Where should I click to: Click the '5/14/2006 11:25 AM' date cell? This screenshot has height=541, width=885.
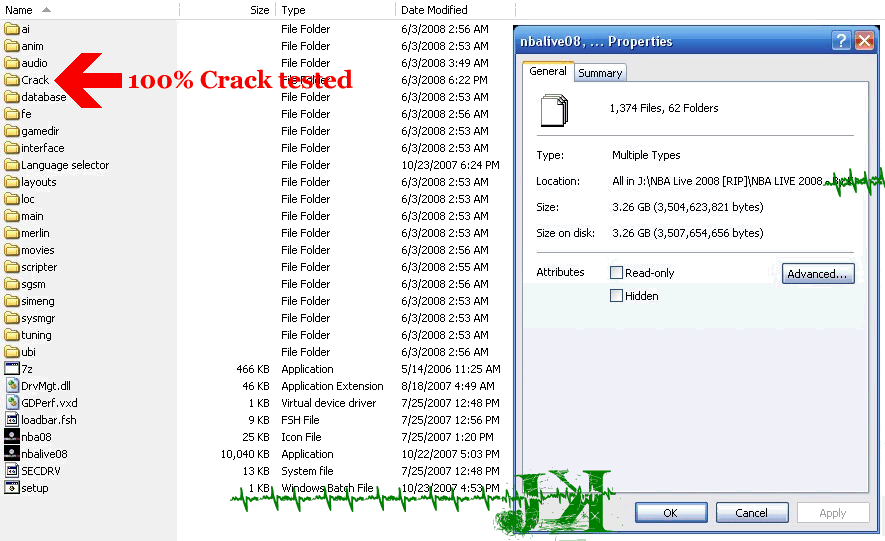450,369
